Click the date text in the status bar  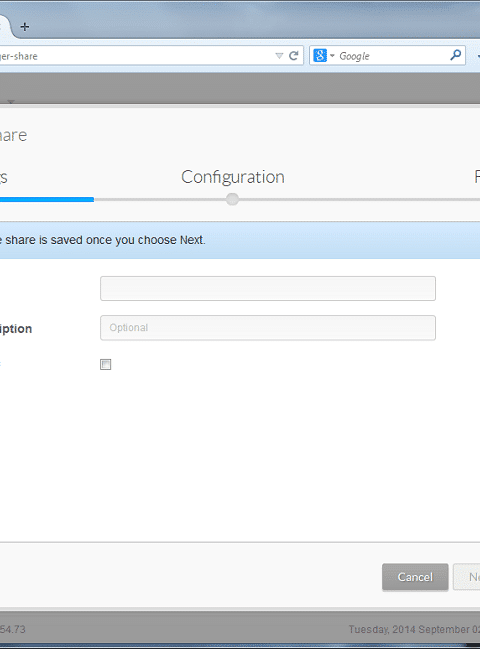pos(414,630)
